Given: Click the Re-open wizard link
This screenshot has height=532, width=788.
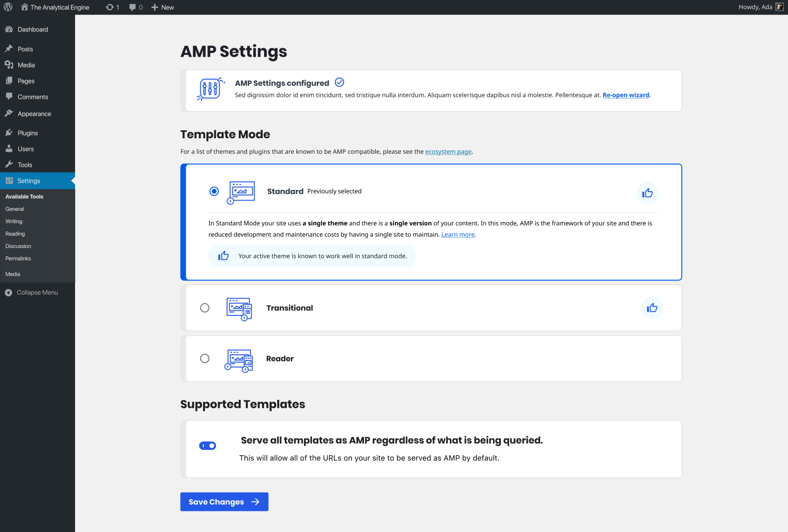Looking at the screenshot, I should point(626,95).
